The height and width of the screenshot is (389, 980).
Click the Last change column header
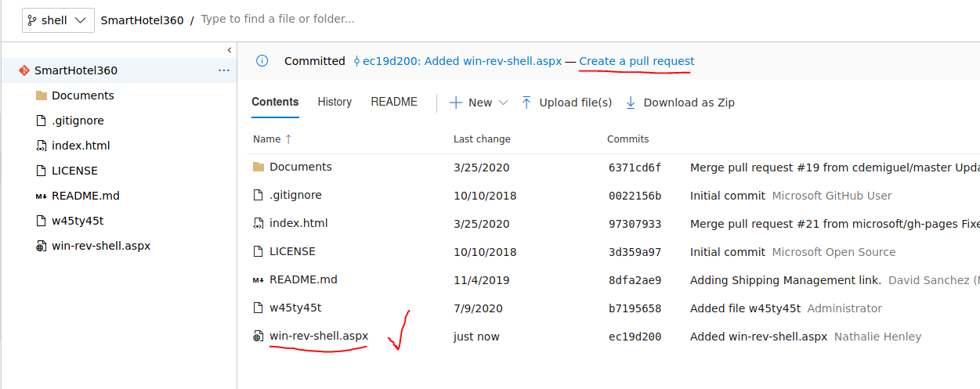click(x=482, y=139)
